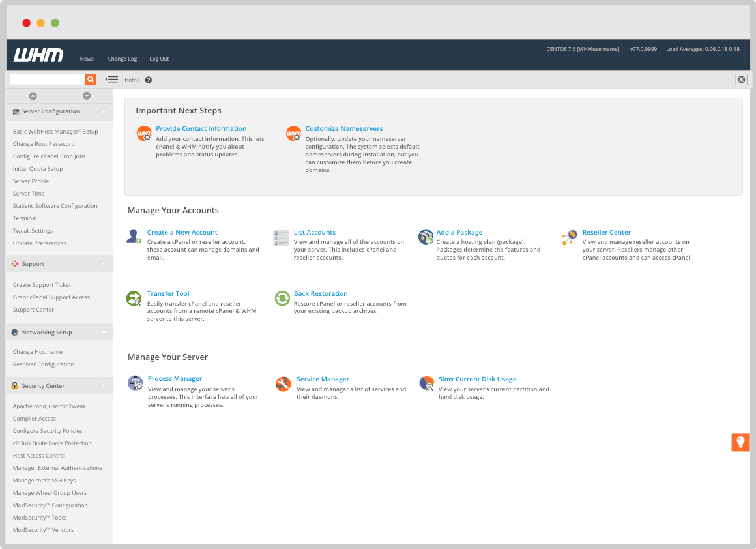Collapse the Security Center section arrow
Screen dimensions: 756x549
point(104,386)
